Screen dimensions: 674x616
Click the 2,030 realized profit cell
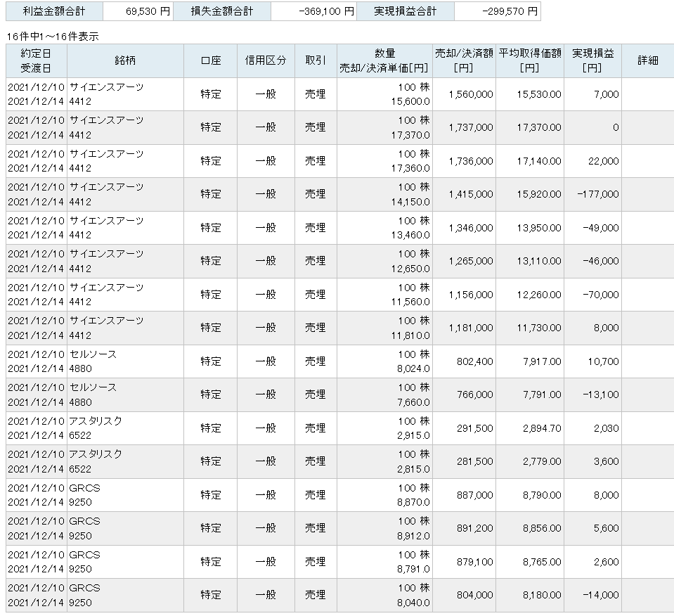click(x=592, y=428)
